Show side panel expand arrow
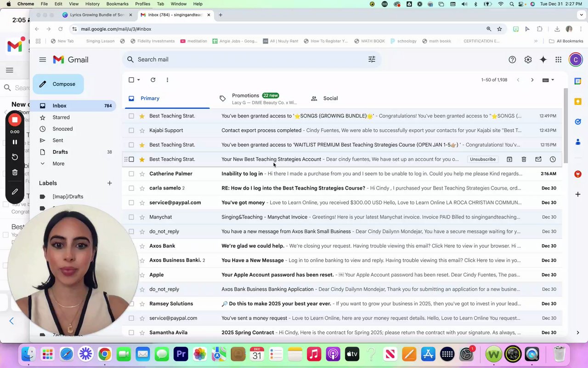Image resolution: width=588 pixels, height=368 pixels. point(578,333)
